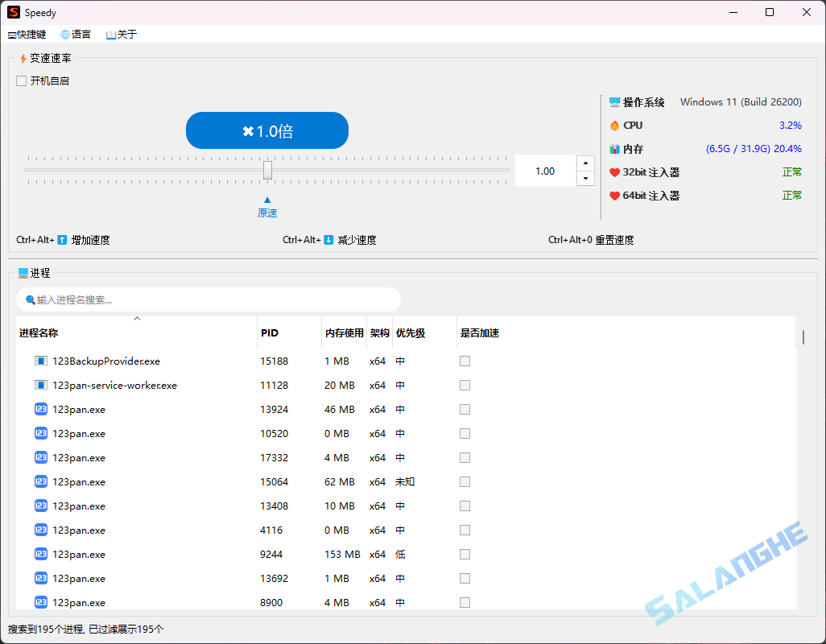826x644 pixels.
Task: Open the 关于 menu
Action: [121, 34]
